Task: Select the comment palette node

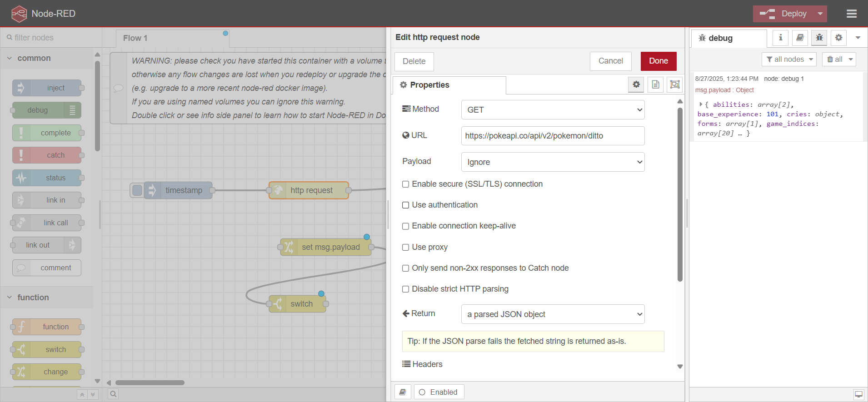Action: point(47,268)
